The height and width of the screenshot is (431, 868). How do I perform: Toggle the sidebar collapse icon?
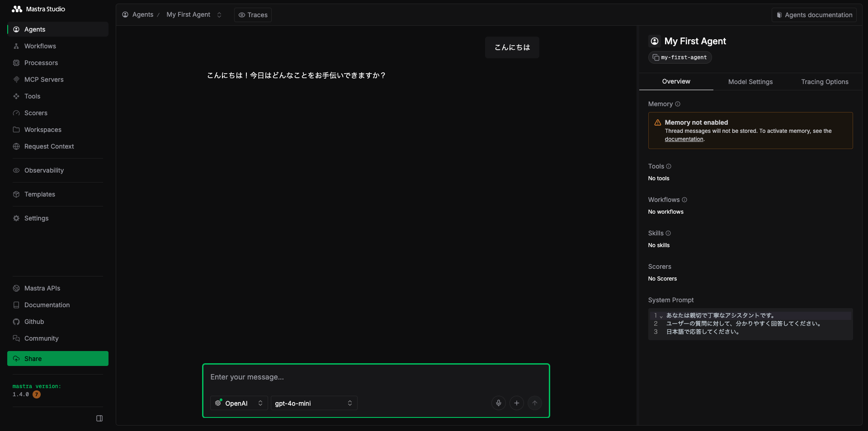coord(99,418)
